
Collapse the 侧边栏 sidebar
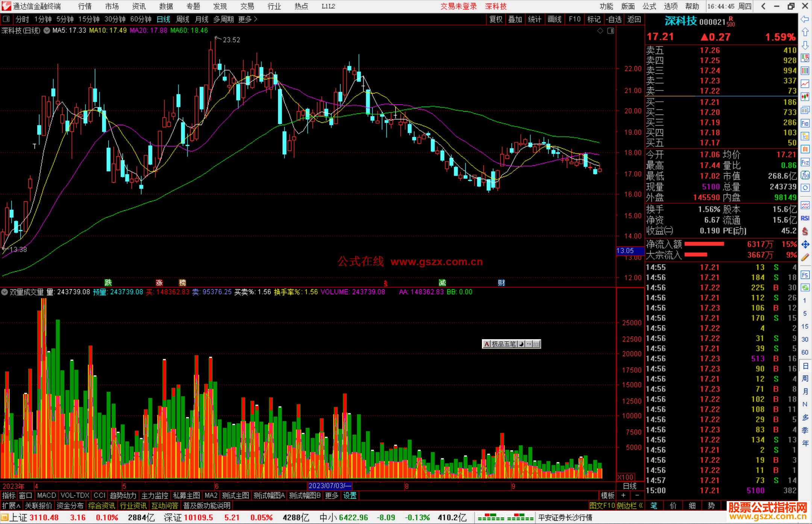[x=630, y=506]
